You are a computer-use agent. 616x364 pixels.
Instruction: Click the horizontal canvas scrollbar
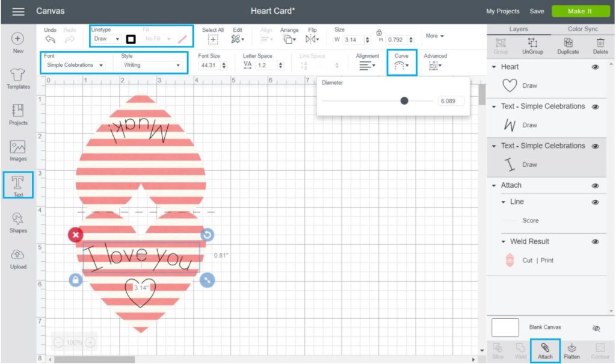click(x=94, y=359)
